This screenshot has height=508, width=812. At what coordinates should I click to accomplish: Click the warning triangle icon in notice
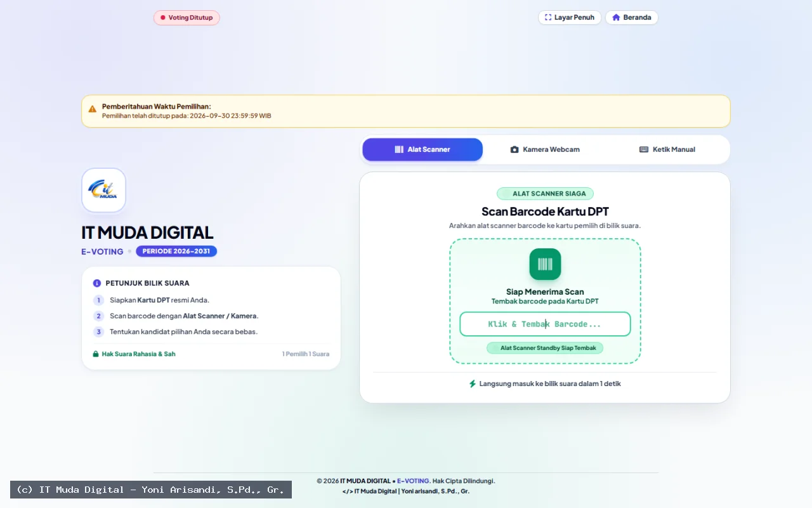point(93,109)
